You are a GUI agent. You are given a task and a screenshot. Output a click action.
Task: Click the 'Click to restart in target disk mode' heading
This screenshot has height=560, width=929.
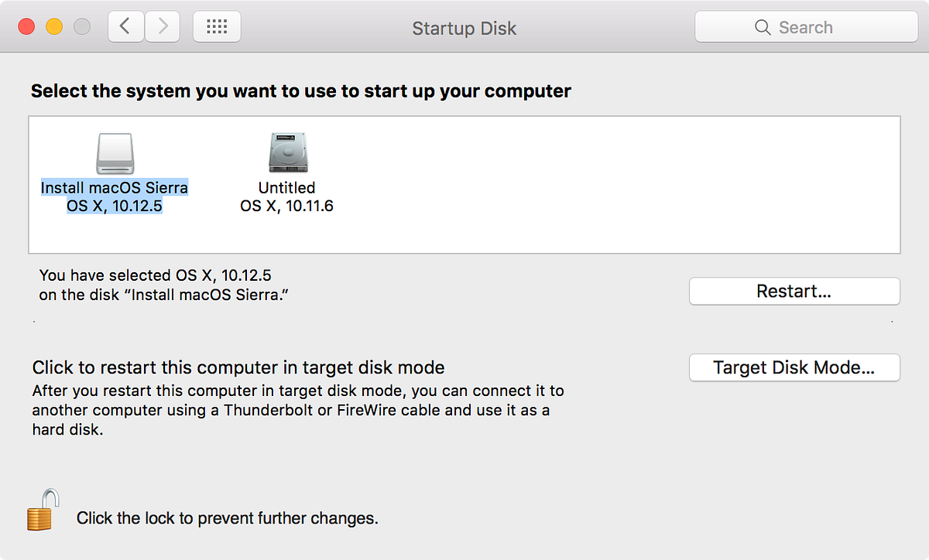point(237,367)
